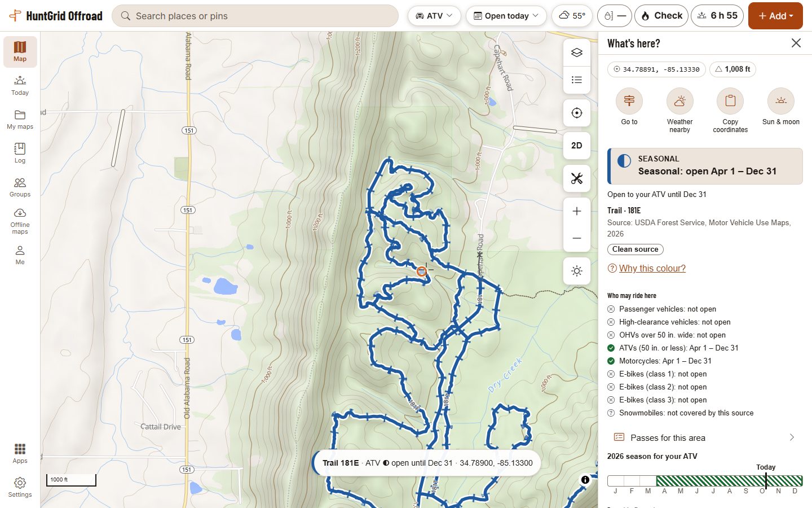
Task: Click the 1,008 ft elevation chip
Action: point(732,69)
